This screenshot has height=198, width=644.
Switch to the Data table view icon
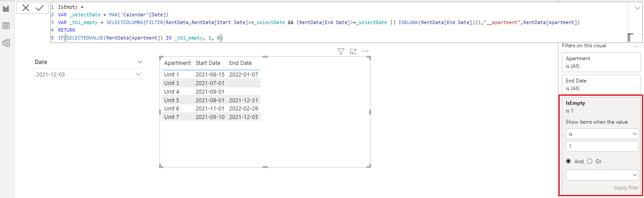click(6, 26)
